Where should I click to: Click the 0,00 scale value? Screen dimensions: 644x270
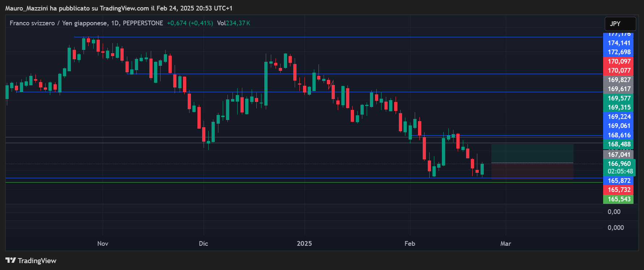[614, 212]
